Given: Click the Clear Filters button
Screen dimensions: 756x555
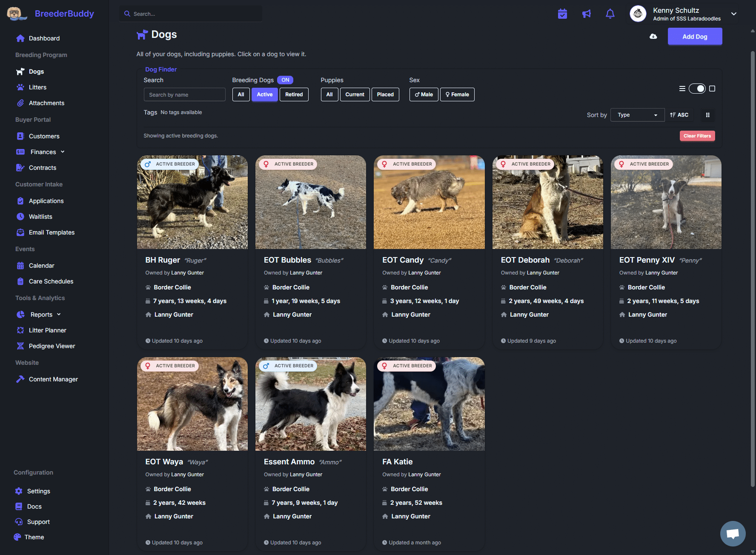Looking at the screenshot, I should 697,135.
